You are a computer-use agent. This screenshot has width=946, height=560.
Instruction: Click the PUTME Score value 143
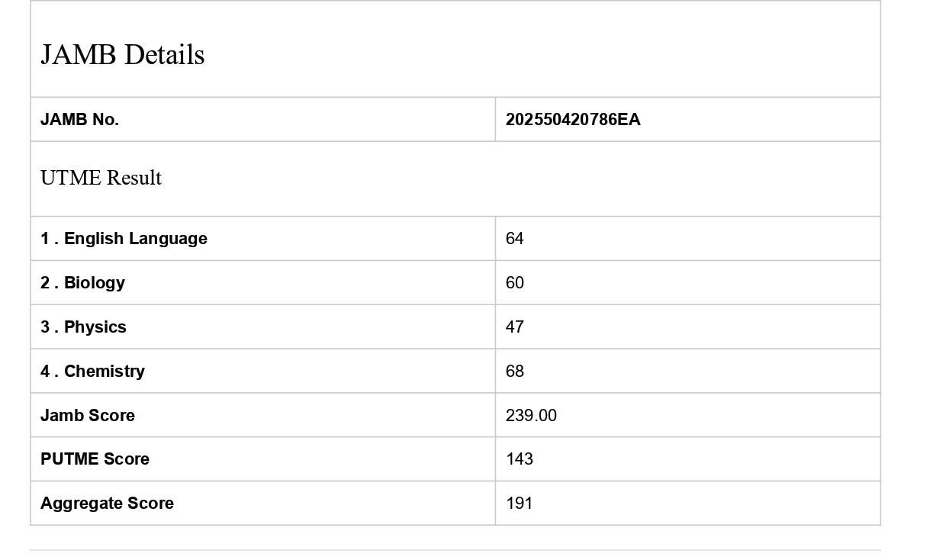[x=520, y=459]
